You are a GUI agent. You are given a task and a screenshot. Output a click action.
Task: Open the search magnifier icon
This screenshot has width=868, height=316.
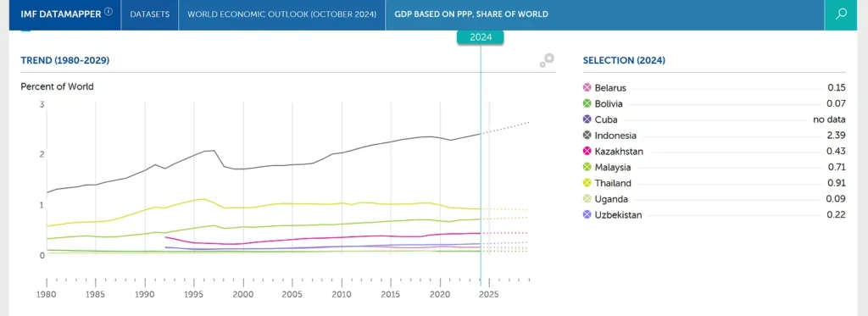pyautogui.click(x=842, y=14)
